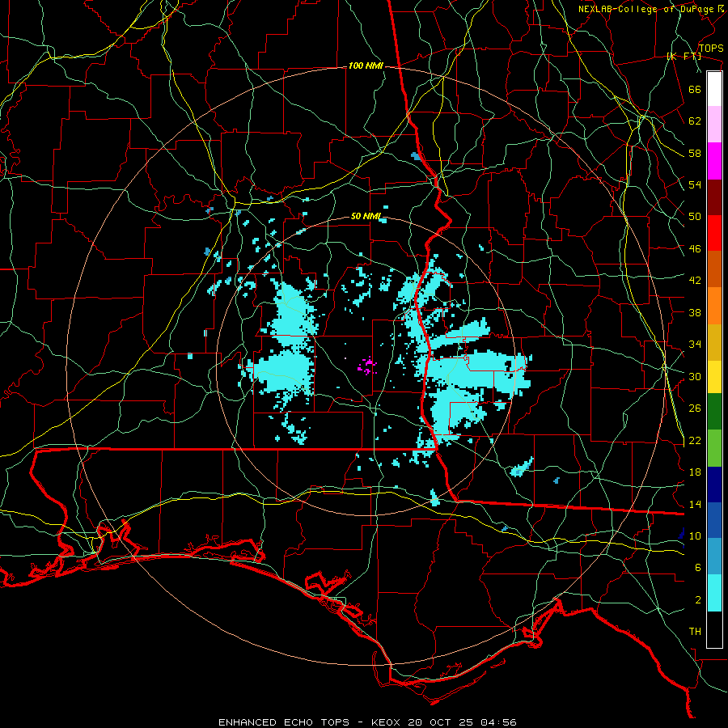Click the 30 legend value
Viewport: 728px width, 728px height.
click(695, 376)
